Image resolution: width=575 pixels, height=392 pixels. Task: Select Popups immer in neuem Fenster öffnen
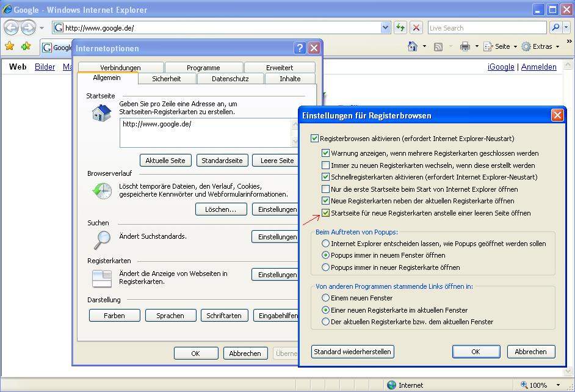click(325, 255)
